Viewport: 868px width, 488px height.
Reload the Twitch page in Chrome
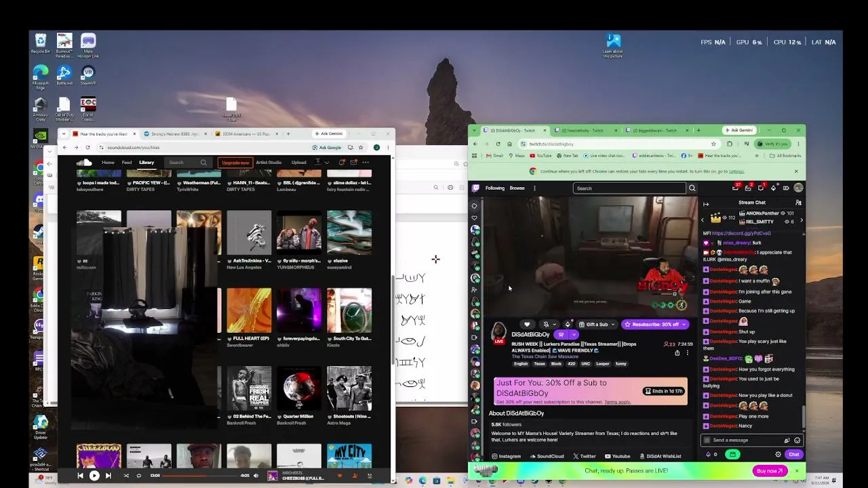(498, 144)
